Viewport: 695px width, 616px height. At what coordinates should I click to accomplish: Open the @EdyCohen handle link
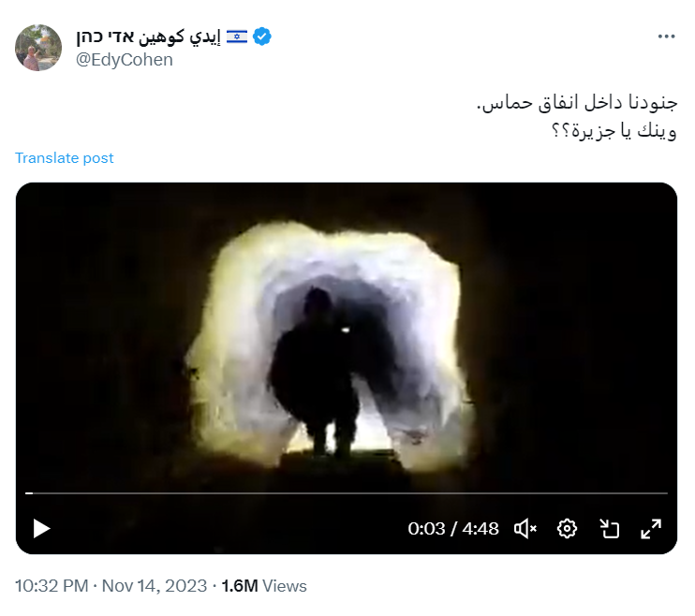coord(124,60)
